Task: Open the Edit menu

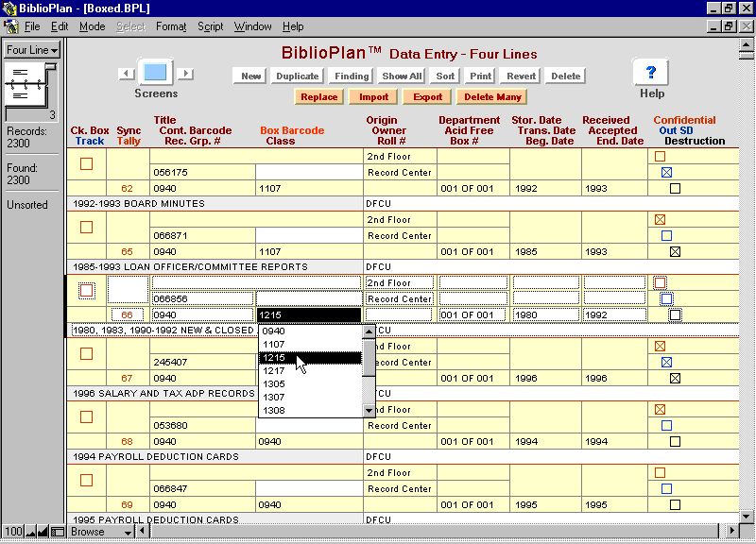Action: point(60,26)
